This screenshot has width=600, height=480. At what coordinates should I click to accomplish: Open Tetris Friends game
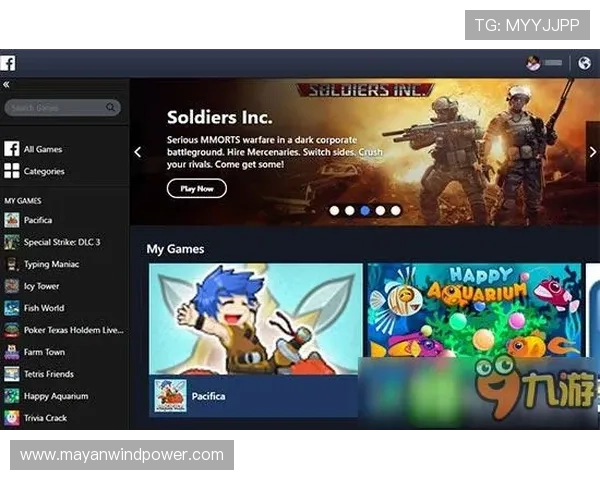coord(49,374)
